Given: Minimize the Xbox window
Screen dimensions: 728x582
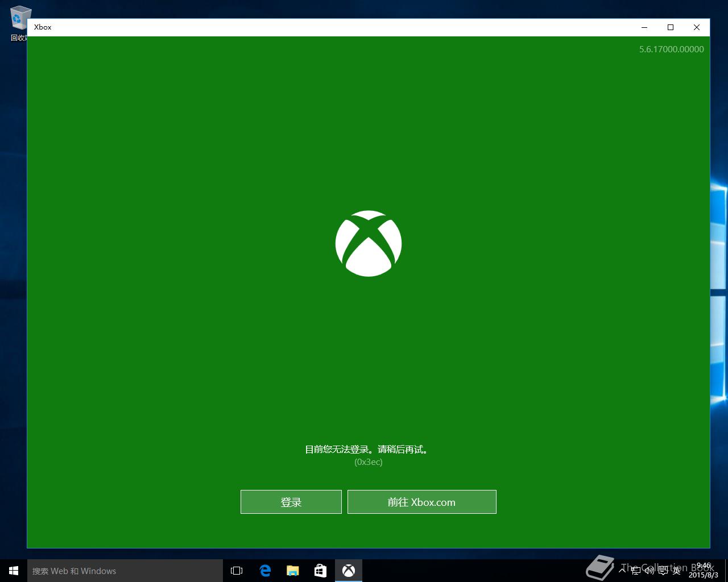Looking at the screenshot, I should [x=644, y=27].
